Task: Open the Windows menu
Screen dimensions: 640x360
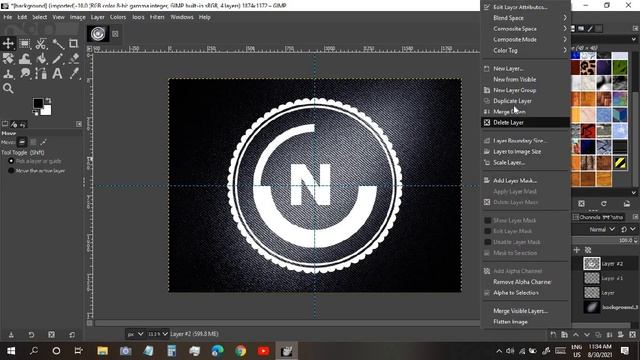Action: click(182, 17)
